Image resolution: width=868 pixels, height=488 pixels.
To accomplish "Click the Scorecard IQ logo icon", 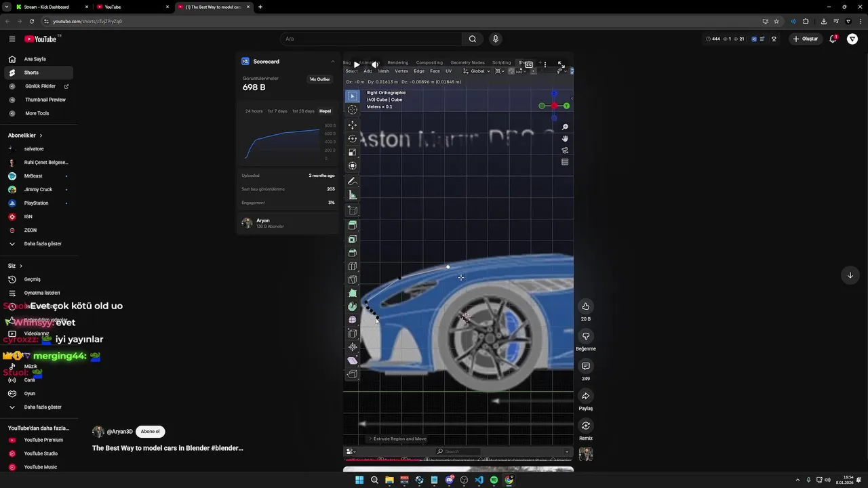I will 245,62.
